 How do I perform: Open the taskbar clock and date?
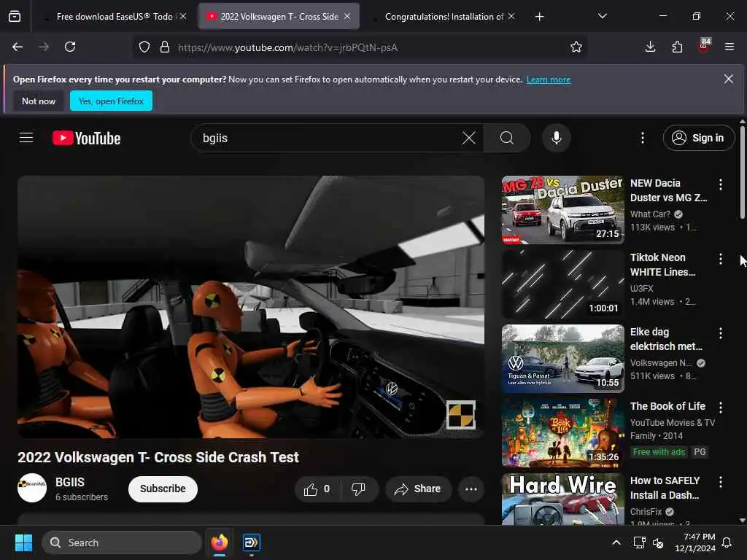point(695,542)
